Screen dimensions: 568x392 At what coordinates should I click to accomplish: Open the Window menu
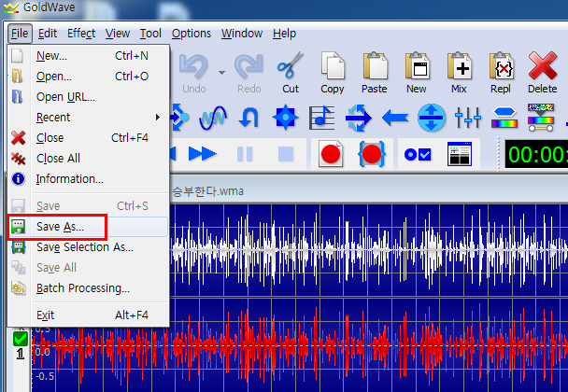[242, 34]
